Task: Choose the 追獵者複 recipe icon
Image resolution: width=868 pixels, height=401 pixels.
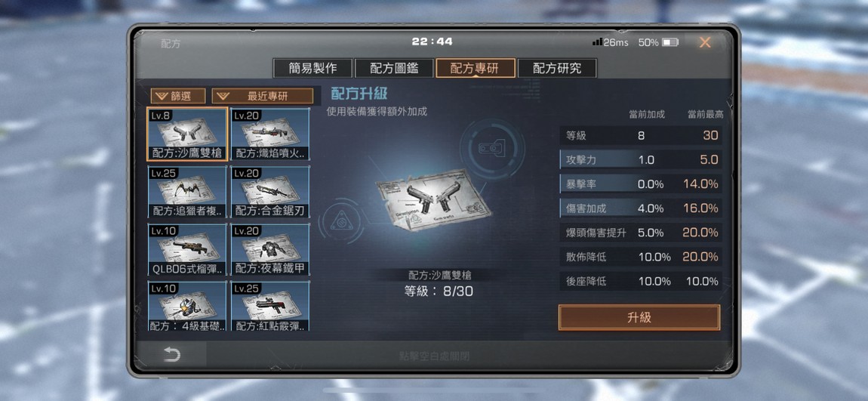Action: click(187, 192)
